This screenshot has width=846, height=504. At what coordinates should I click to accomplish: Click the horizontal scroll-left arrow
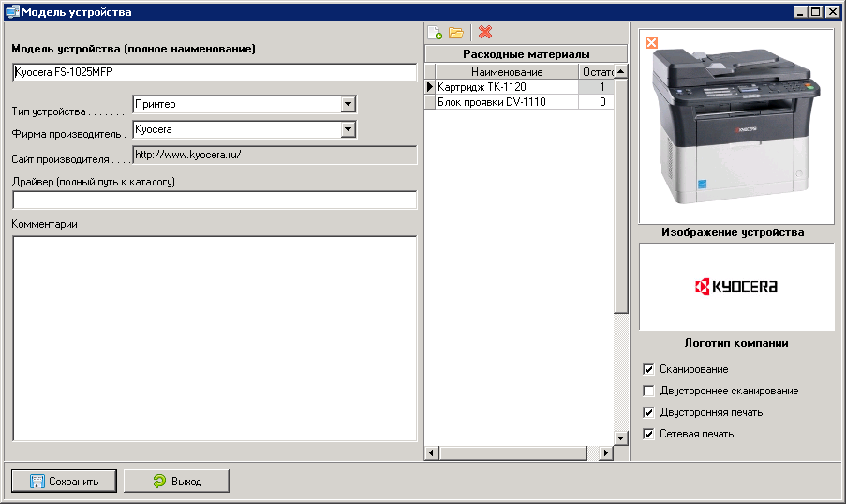(431, 453)
